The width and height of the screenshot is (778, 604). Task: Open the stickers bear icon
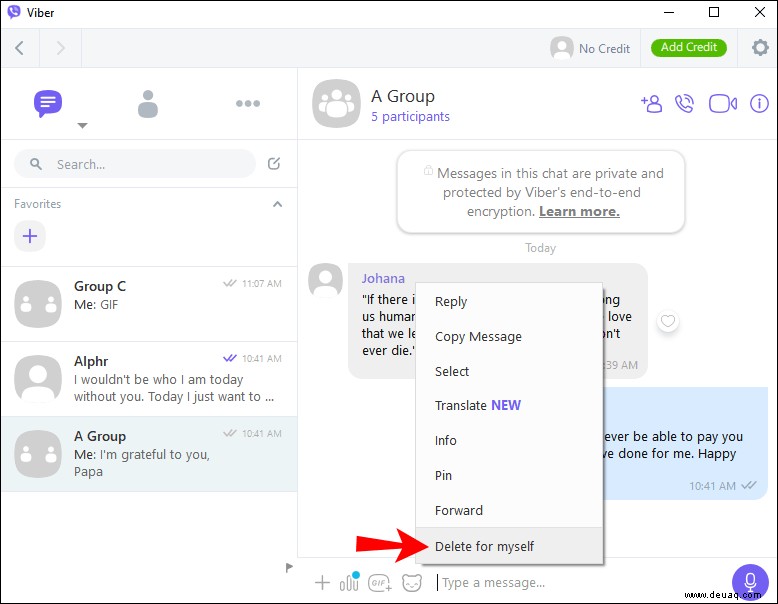412,583
